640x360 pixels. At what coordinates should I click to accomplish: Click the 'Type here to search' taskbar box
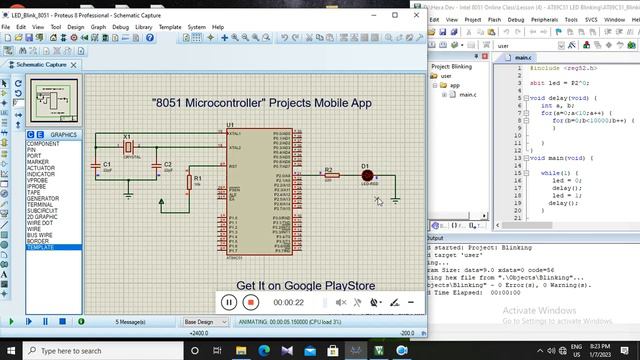103,351
